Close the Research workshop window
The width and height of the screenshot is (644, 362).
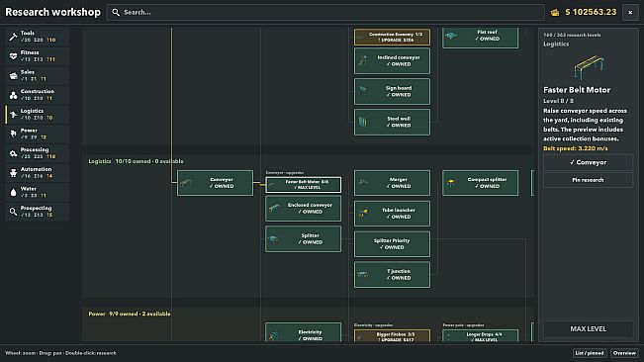630,12
